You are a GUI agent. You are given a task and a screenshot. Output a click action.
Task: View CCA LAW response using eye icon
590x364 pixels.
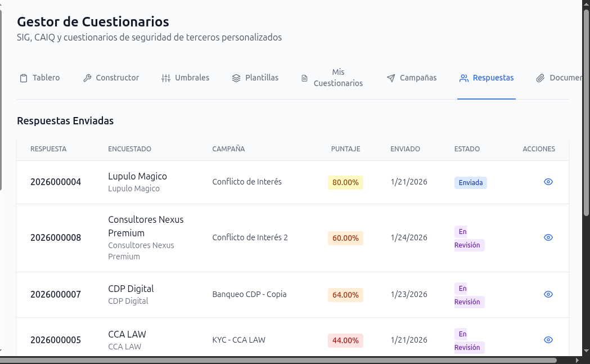tap(548, 340)
